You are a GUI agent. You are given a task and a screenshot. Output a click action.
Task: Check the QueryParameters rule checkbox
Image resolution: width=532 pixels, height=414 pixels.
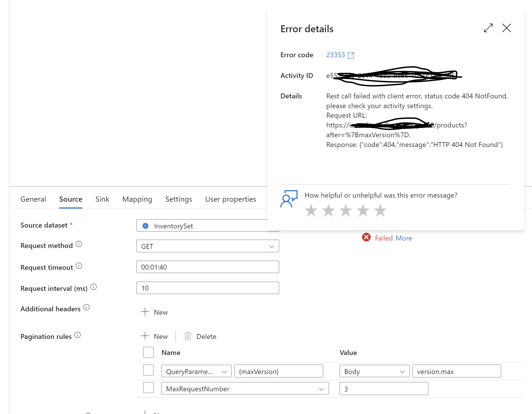pos(148,370)
